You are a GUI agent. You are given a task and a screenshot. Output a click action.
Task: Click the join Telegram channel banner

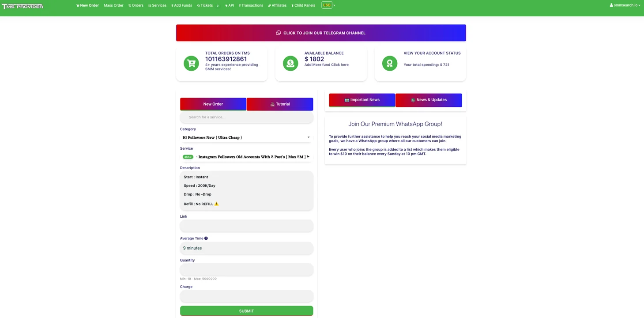point(321,33)
